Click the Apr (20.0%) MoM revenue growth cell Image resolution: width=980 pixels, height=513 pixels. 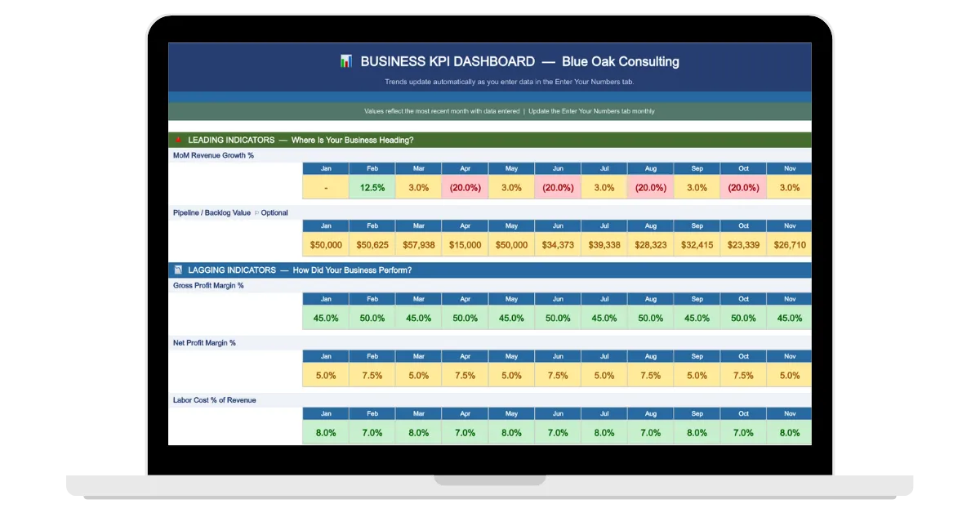[465, 187]
